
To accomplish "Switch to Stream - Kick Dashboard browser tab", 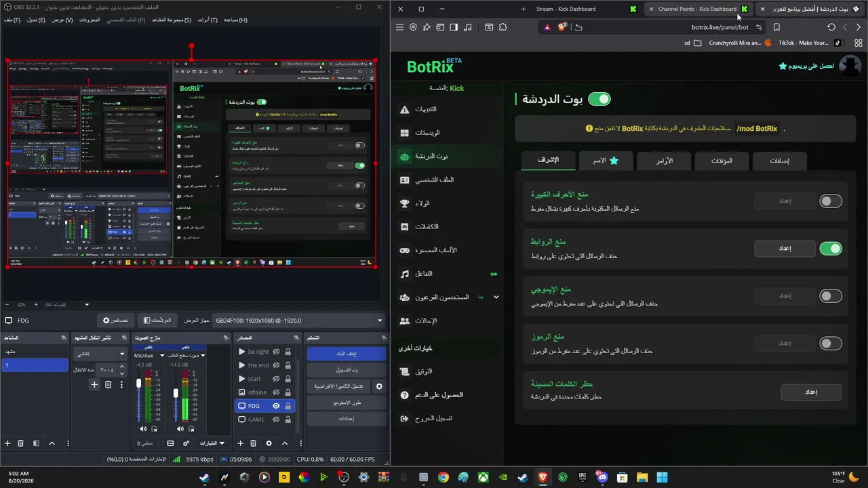I will click(x=566, y=9).
